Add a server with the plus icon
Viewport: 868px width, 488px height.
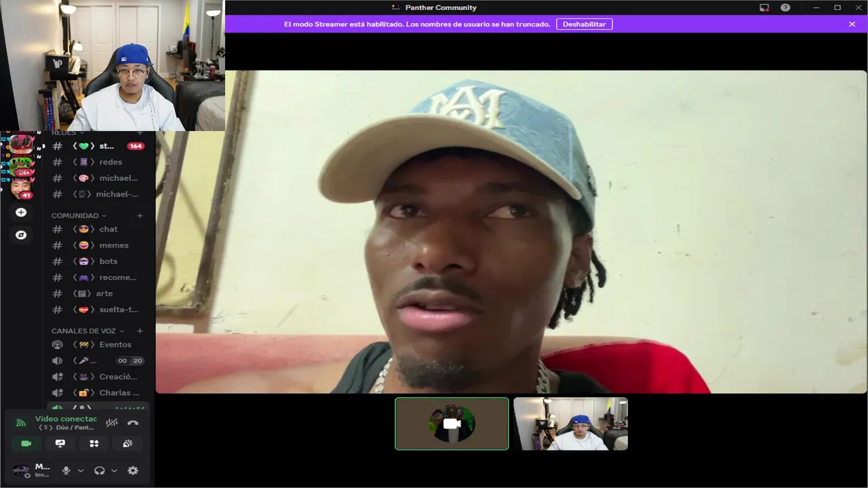tap(21, 212)
